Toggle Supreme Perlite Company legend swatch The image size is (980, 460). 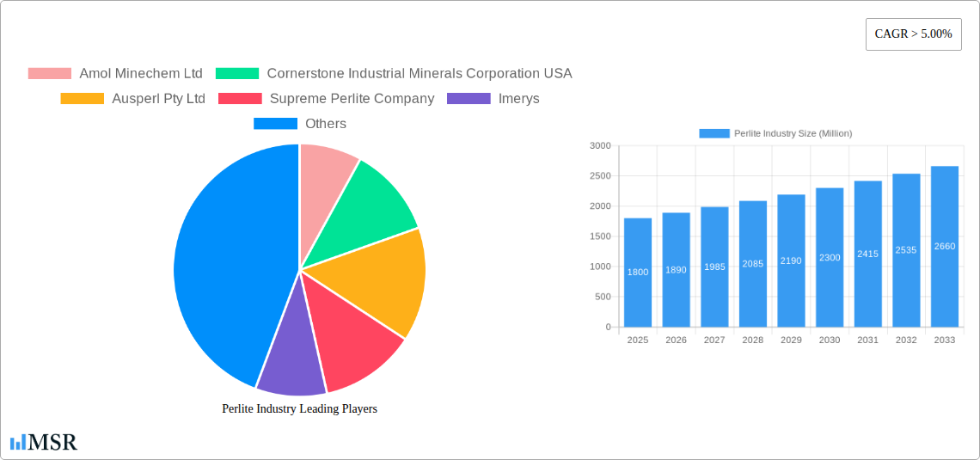point(240,98)
